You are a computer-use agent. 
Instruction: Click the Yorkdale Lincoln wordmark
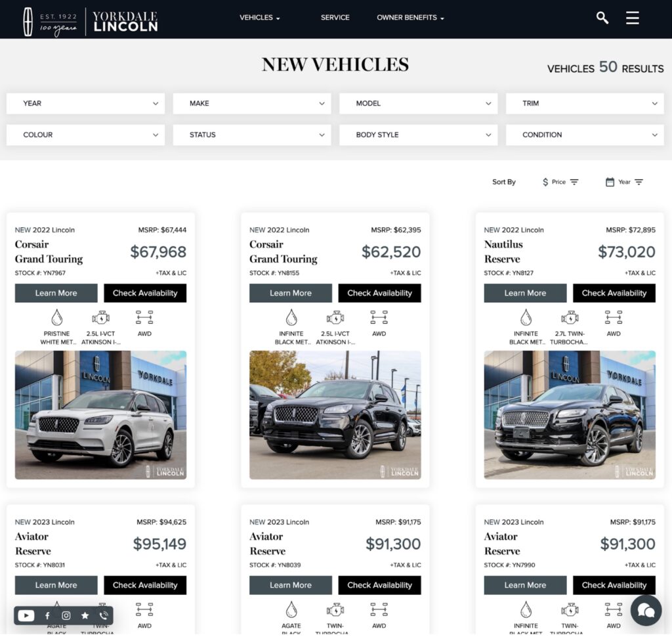pyautogui.click(x=125, y=22)
